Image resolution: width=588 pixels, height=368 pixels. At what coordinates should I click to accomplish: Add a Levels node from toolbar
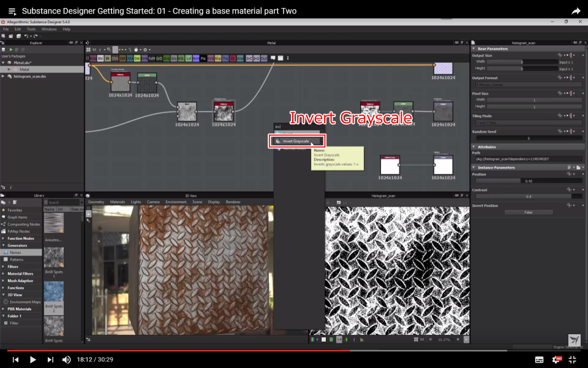point(188,58)
